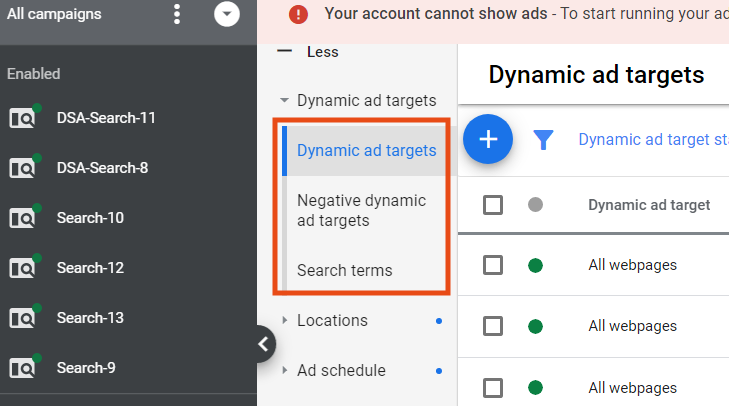Open the filter funnel icon
Image resolution: width=729 pixels, height=406 pixels.
pos(543,140)
